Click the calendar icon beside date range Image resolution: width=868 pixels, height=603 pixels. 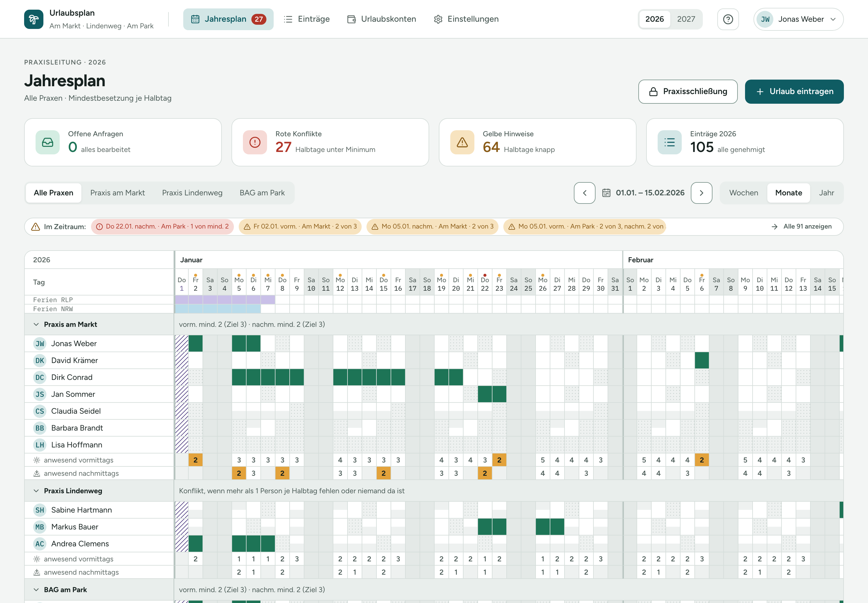pyautogui.click(x=606, y=193)
